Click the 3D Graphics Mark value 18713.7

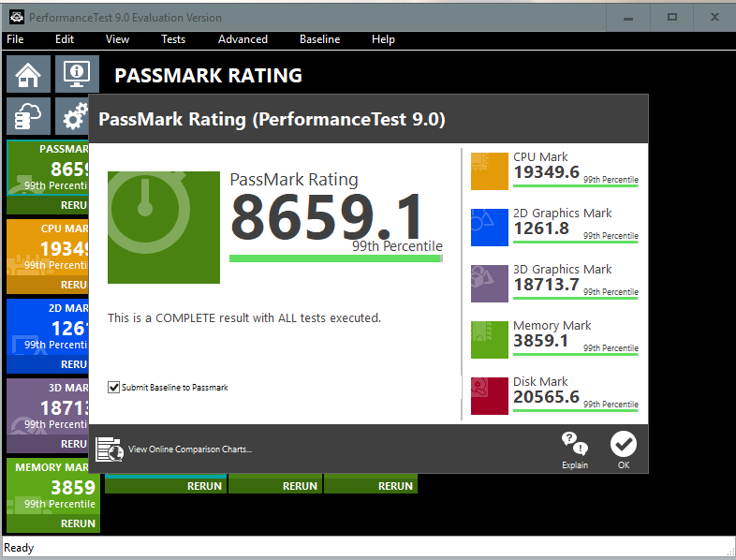(x=546, y=285)
